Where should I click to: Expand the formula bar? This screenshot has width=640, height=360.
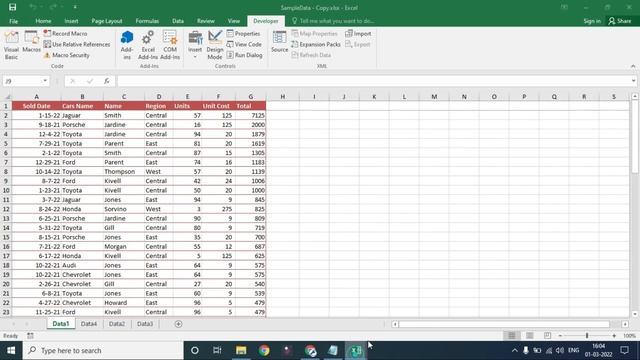tap(633, 81)
